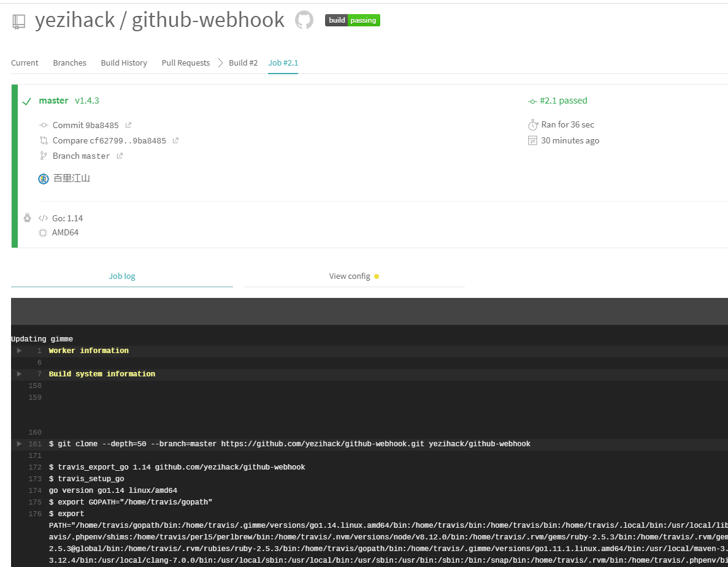This screenshot has height=567, width=728.
Task: Click the branch icon beside Branch master
Action: pos(43,156)
